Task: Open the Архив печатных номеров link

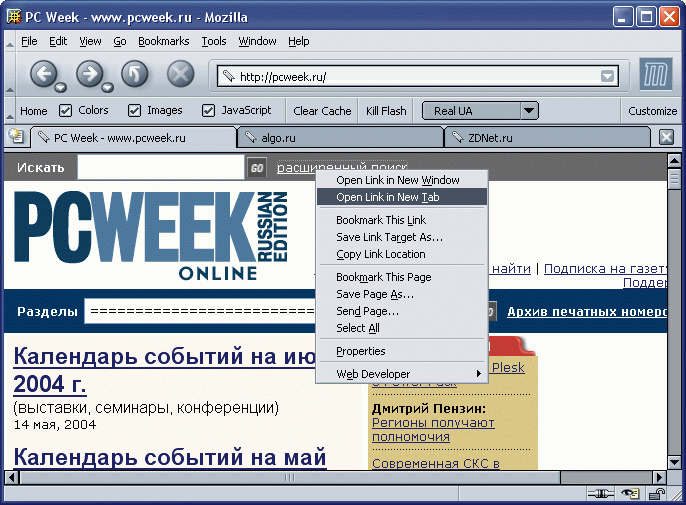Action: coord(587,312)
